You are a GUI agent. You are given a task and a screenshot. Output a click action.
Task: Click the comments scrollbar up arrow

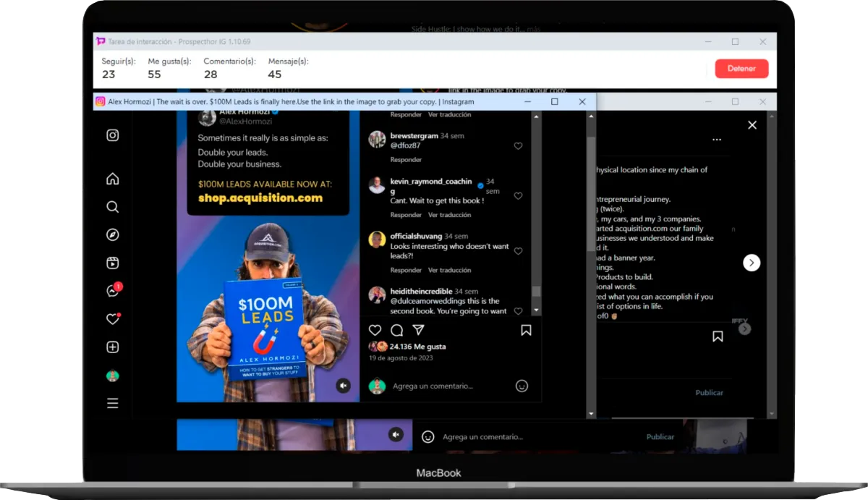(536, 115)
